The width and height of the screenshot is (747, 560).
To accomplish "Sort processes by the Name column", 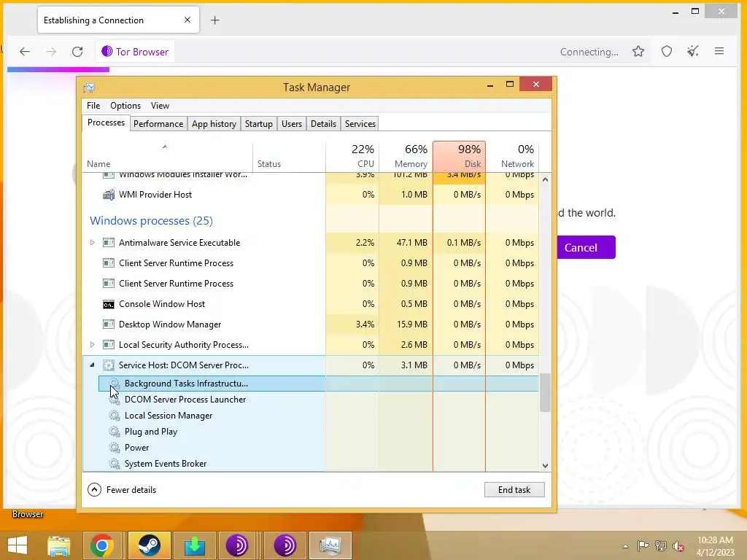I will tap(168, 157).
